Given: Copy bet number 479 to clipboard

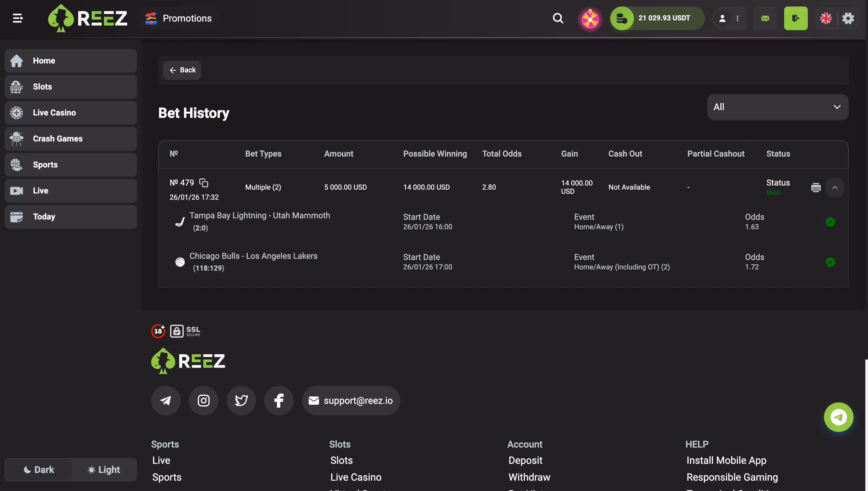Looking at the screenshot, I should coord(204,183).
